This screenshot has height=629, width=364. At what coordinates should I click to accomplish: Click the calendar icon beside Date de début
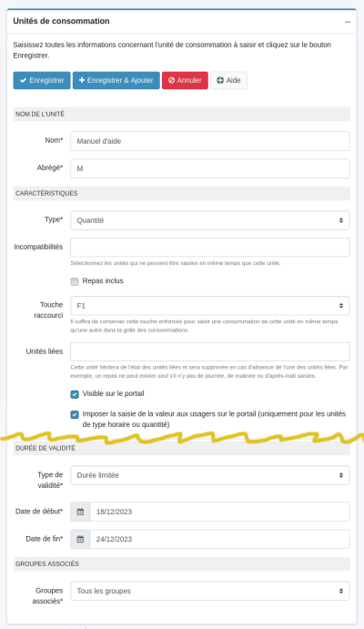80,512
